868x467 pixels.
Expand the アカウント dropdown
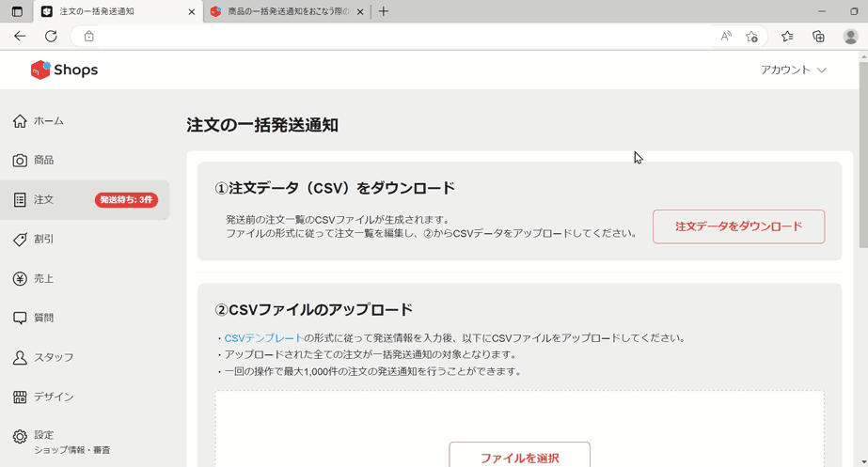tap(793, 70)
